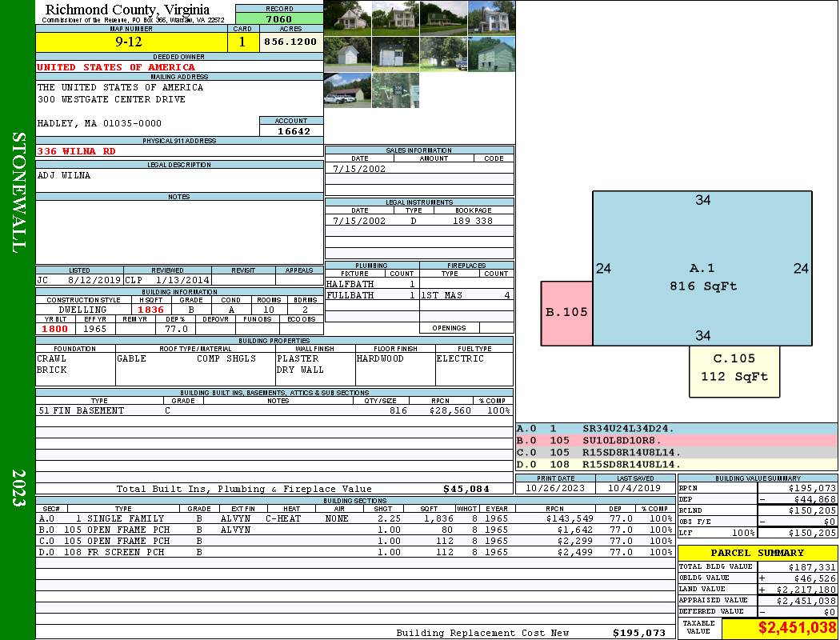Click the roof type GABLE
This screenshot has width=840, height=640.
click(131, 358)
